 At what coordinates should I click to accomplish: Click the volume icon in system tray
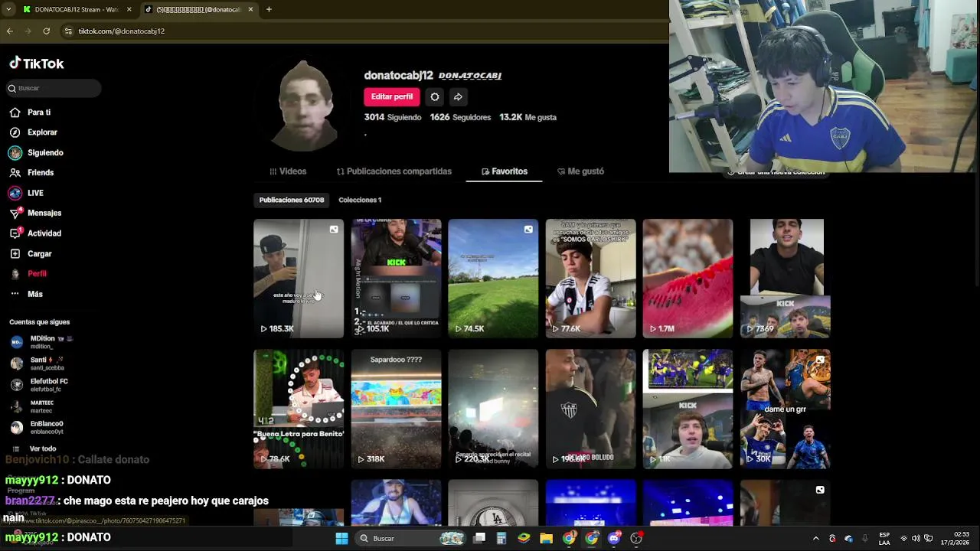(x=916, y=538)
